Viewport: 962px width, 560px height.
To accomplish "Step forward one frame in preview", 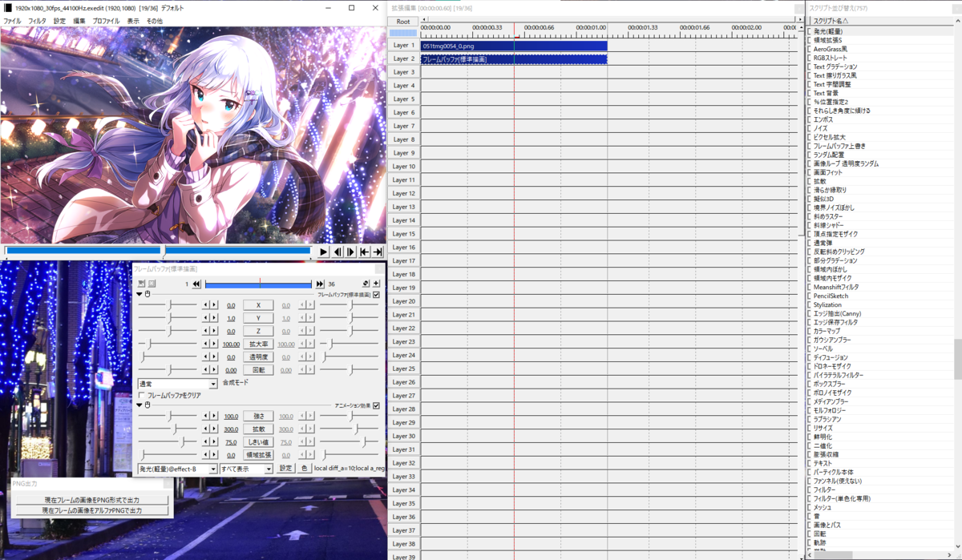I will click(x=350, y=252).
